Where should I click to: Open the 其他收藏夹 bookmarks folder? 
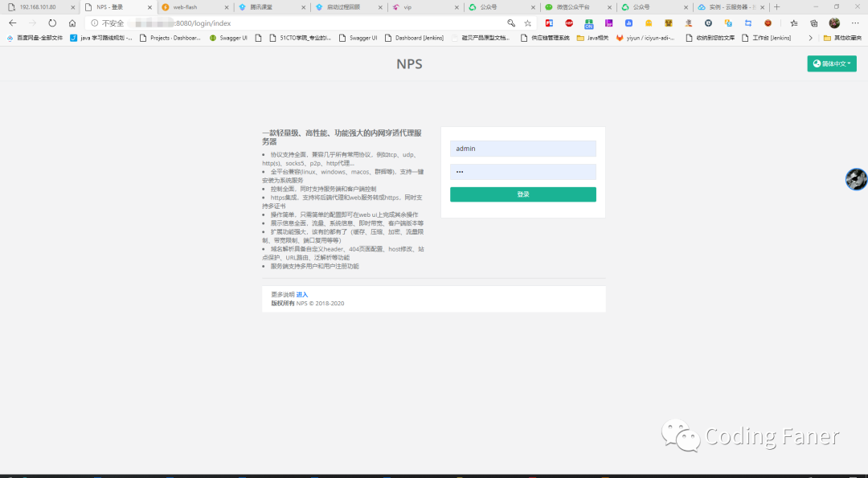tap(842, 39)
